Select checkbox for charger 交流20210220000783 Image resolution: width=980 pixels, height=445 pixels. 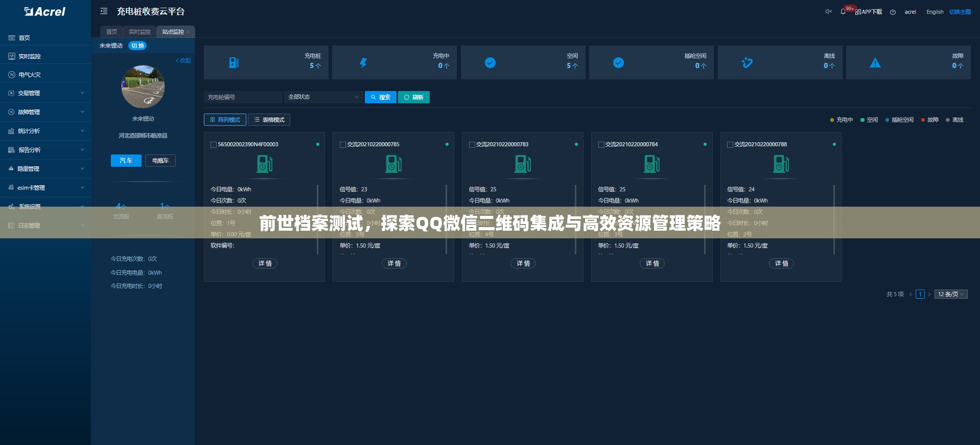(x=472, y=145)
